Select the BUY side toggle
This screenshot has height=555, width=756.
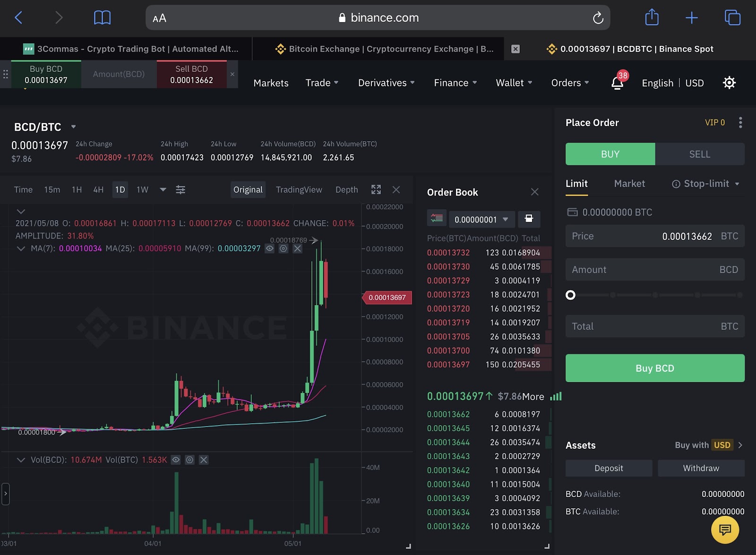pos(610,154)
